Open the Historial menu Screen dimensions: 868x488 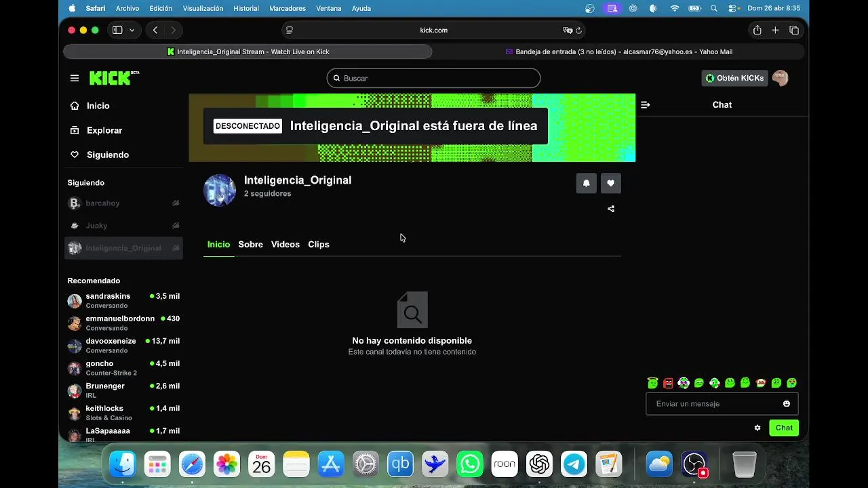(x=245, y=8)
